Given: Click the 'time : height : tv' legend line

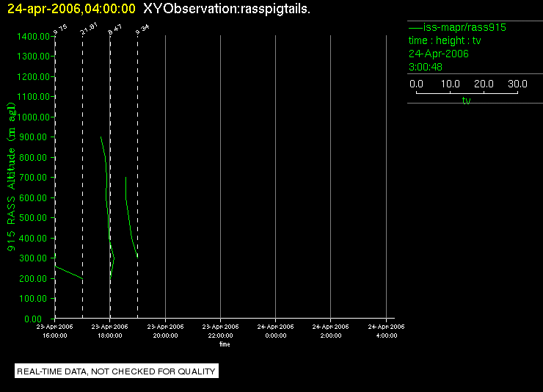Looking at the screenshot, I should [x=445, y=40].
